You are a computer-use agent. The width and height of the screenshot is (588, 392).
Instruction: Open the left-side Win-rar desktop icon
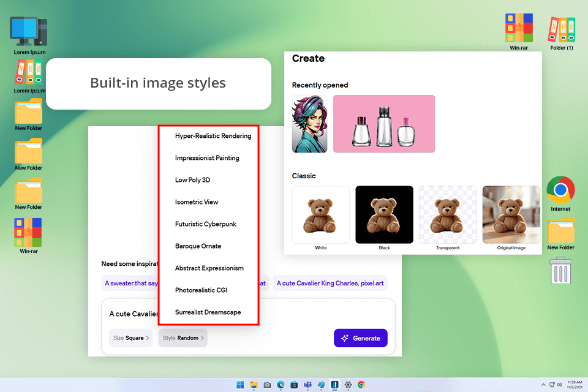click(x=29, y=236)
